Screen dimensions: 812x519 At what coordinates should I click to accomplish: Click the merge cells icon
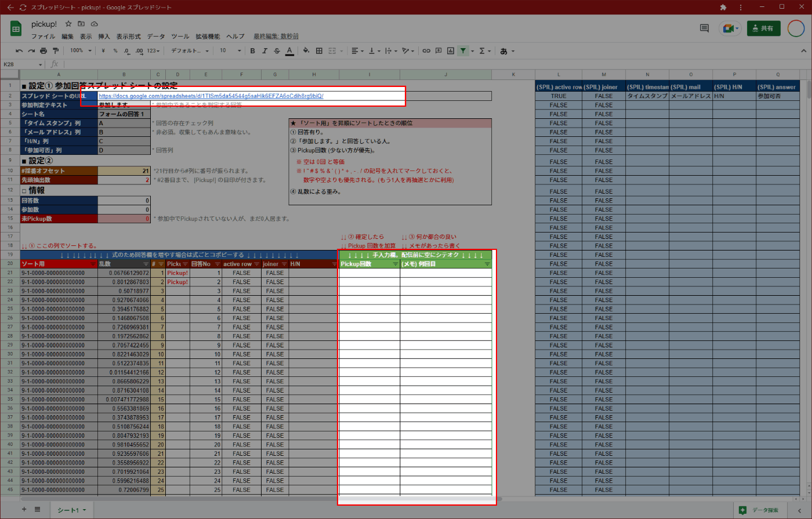click(332, 51)
